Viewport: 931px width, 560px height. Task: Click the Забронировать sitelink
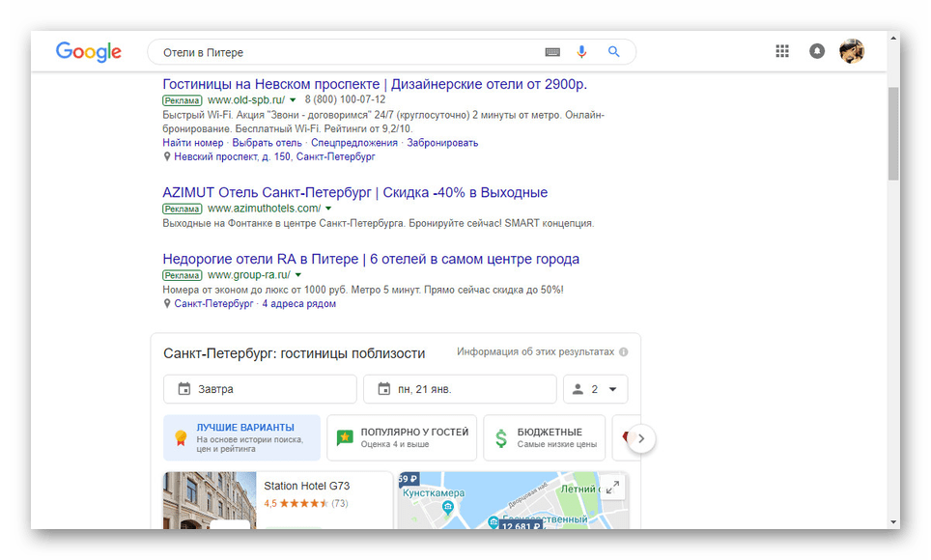[442, 143]
